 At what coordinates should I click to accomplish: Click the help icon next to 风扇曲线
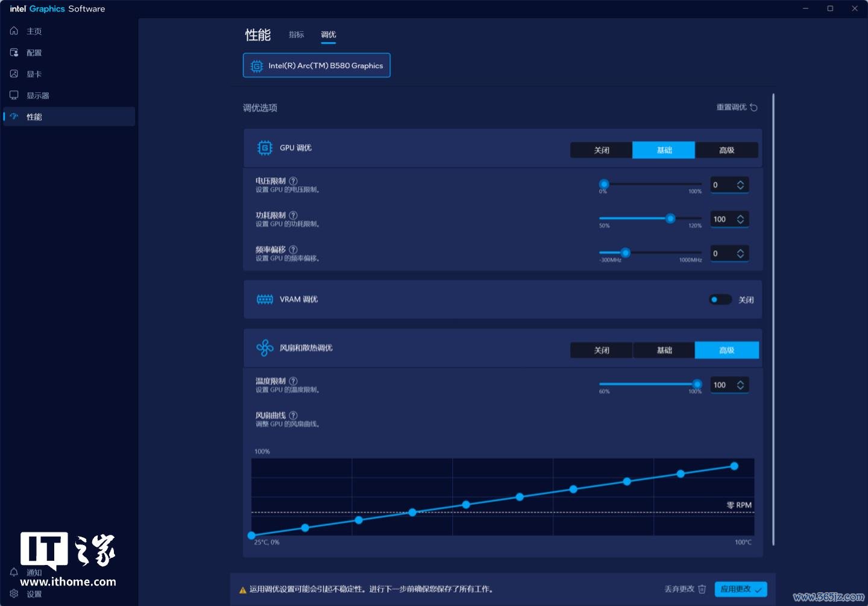293,415
